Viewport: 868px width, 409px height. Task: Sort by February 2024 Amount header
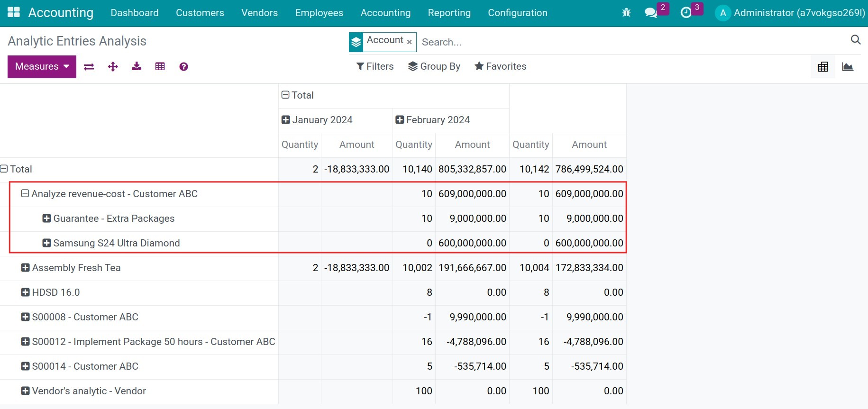473,145
